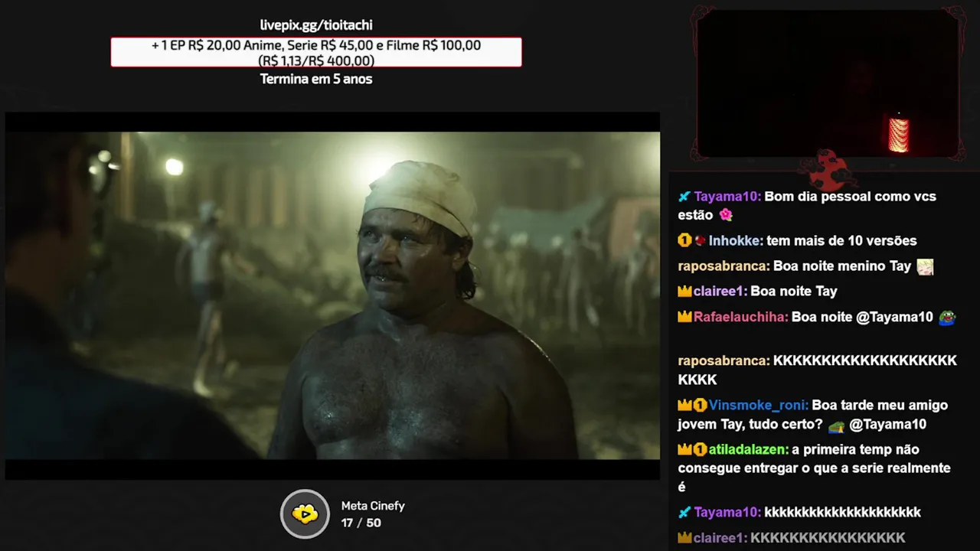
Task: Click the Pepe emote in Rafaelauchiha's message
Action: (947, 317)
